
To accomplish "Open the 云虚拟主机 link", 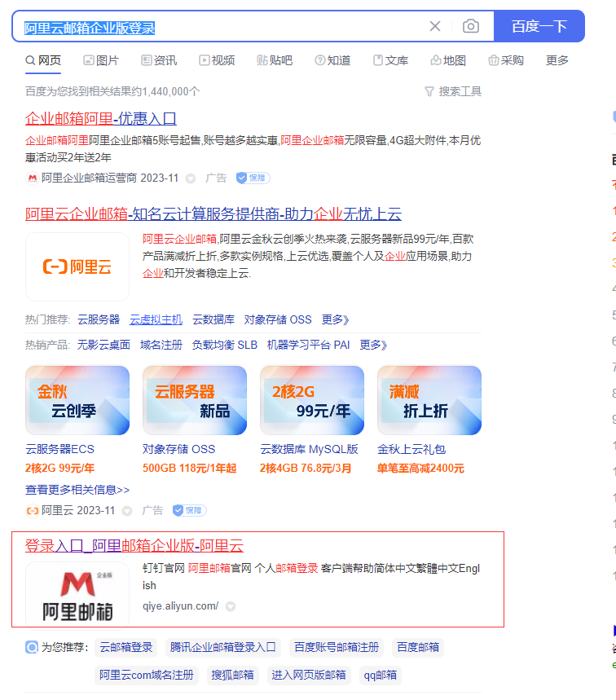I will tap(156, 319).
